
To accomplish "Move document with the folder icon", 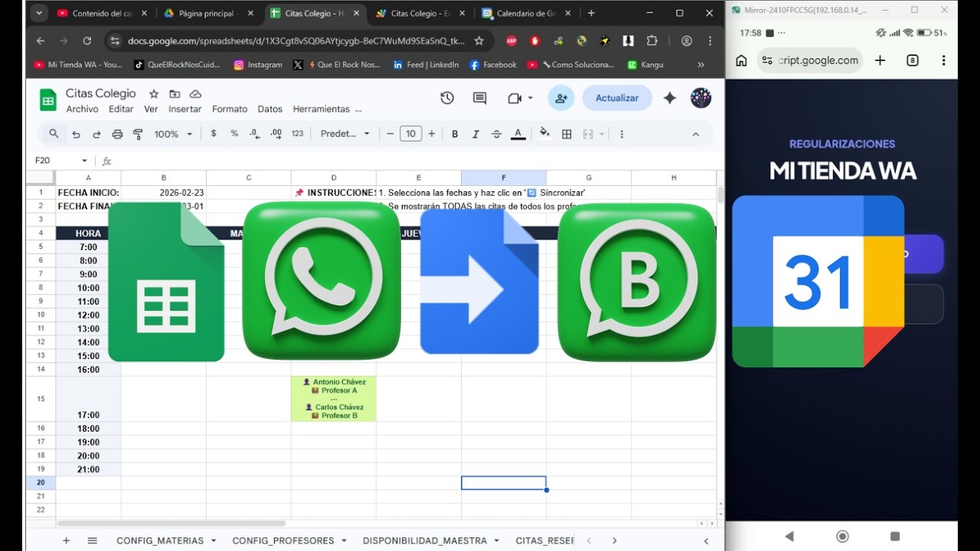I will 175,93.
